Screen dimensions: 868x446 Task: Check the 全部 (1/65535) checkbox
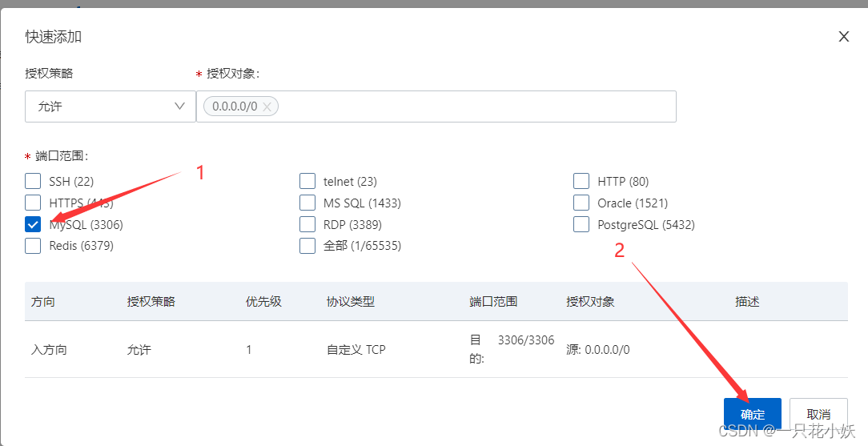[307, 245]
